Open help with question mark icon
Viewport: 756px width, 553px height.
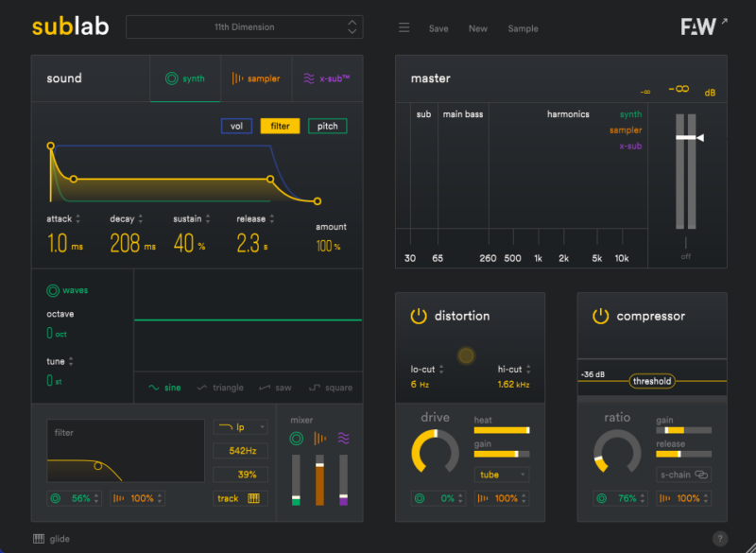click(720, 539)
